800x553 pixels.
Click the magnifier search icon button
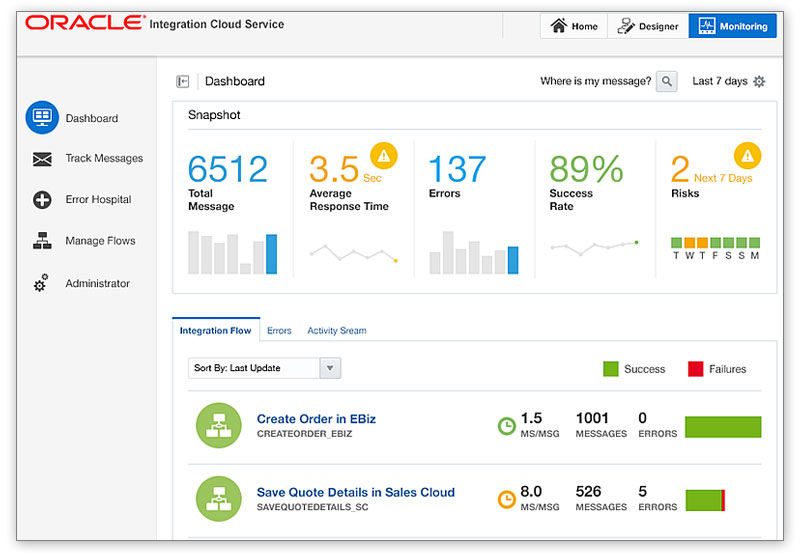(x=667, y=82)
